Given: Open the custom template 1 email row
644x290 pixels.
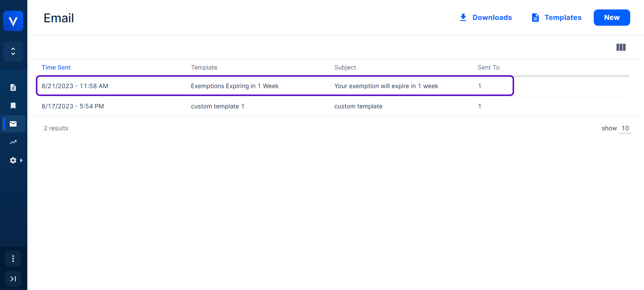Looking at the screenshot, I should (x=217, y=106).
